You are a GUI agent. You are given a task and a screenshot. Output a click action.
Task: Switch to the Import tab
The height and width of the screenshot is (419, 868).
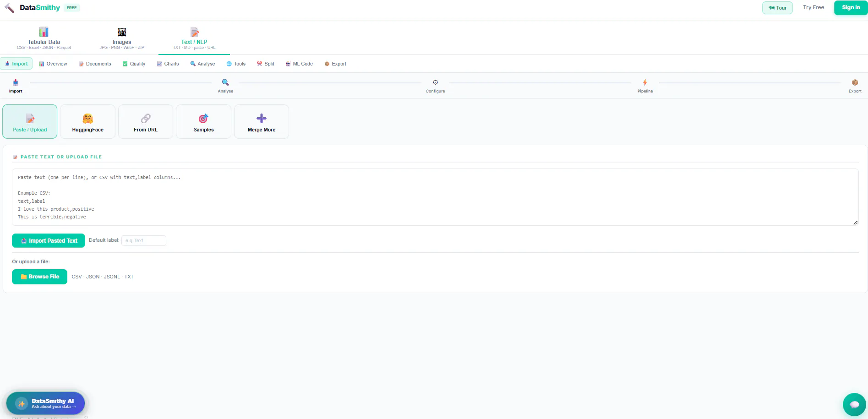coord(16,64)
